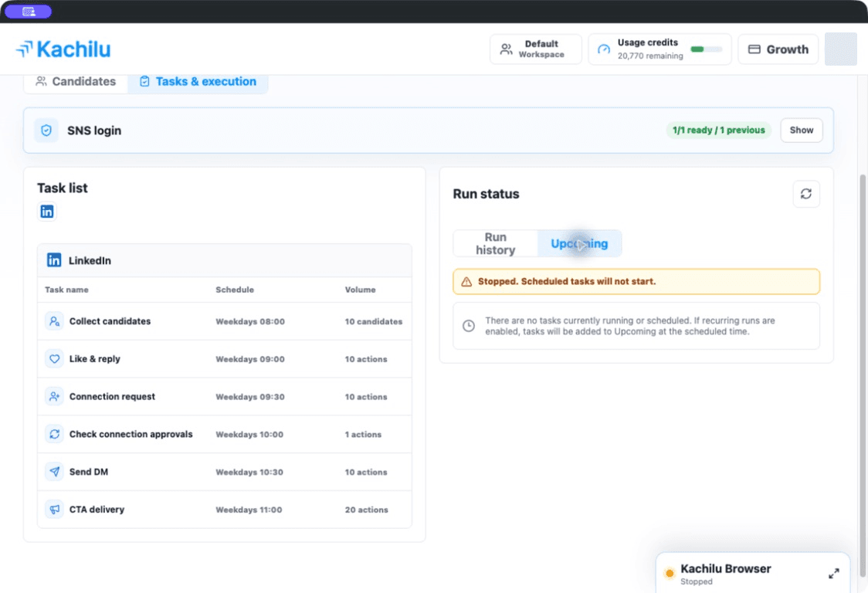Click the Like & reply heart icon
The height and width of the screenshot is (593, 868).
point(54,359)
